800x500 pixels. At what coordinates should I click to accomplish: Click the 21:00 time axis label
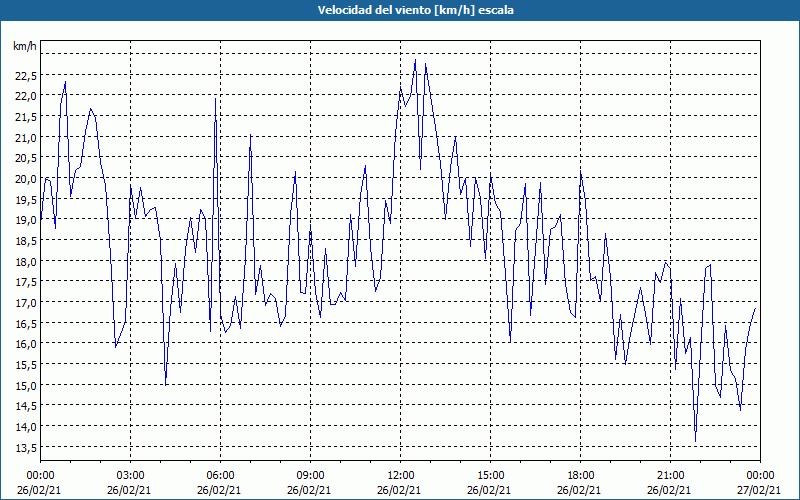point(670,476)
